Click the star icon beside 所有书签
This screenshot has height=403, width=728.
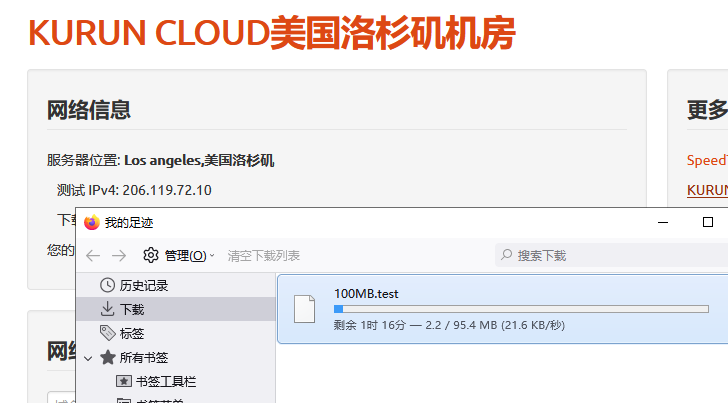pyautogui.click(x=107, y=357)
